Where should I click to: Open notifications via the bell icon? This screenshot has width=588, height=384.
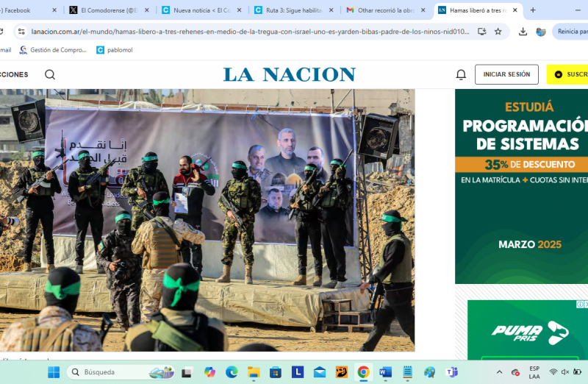pyautogui.click(x=461, y=74)
